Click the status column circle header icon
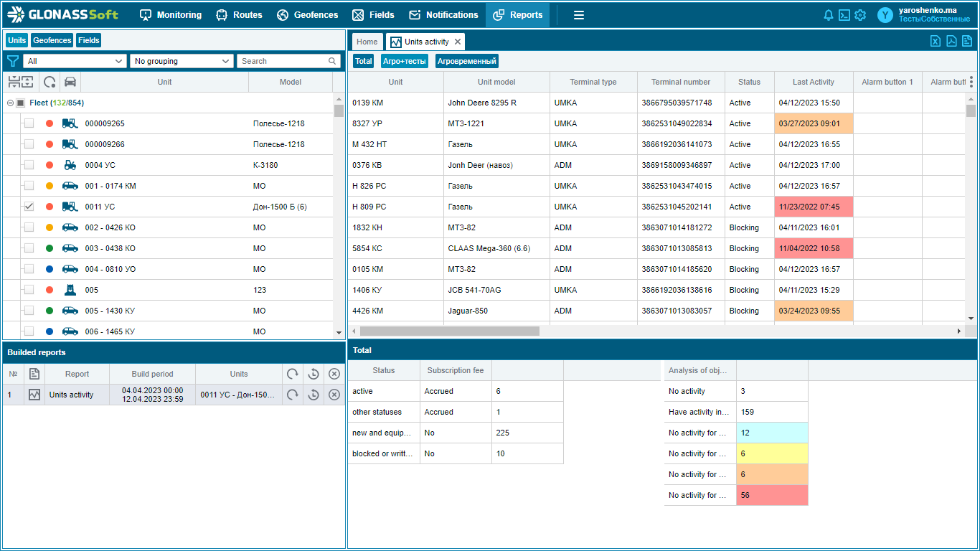 (50, 82)
